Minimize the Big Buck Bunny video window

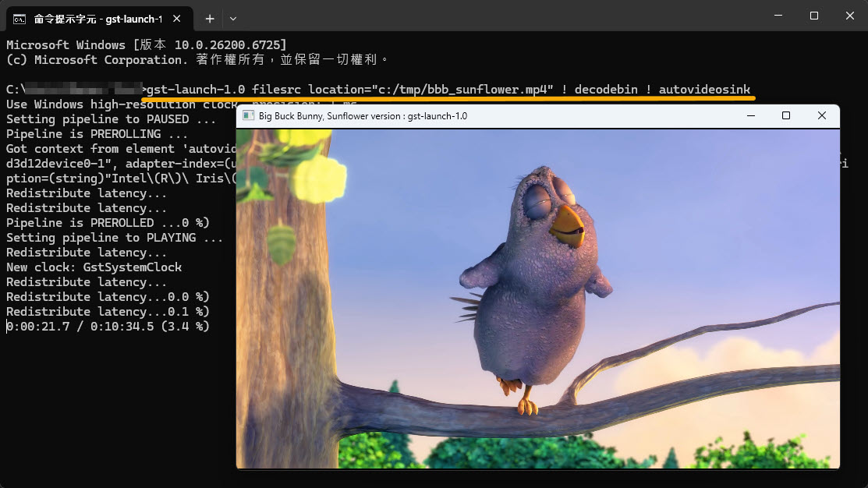tap(750, 115)
